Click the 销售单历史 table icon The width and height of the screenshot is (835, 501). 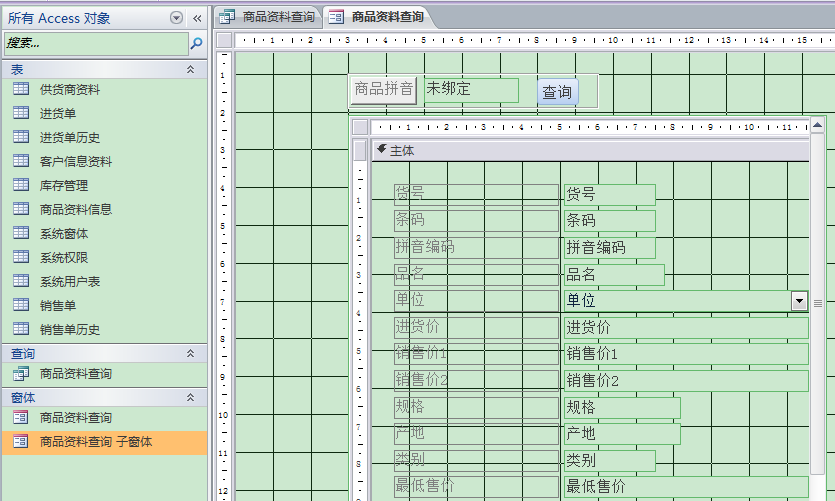point(21,329)
